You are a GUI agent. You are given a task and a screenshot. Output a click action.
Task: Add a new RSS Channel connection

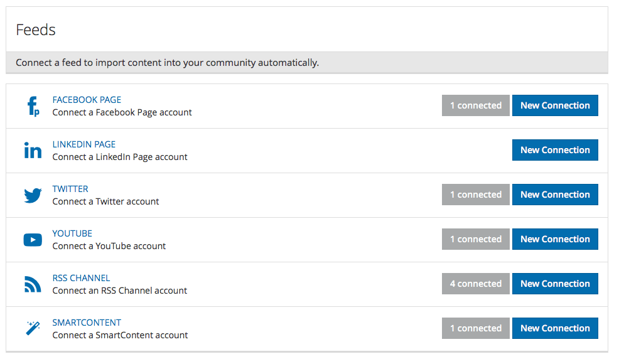pos(555,284)
